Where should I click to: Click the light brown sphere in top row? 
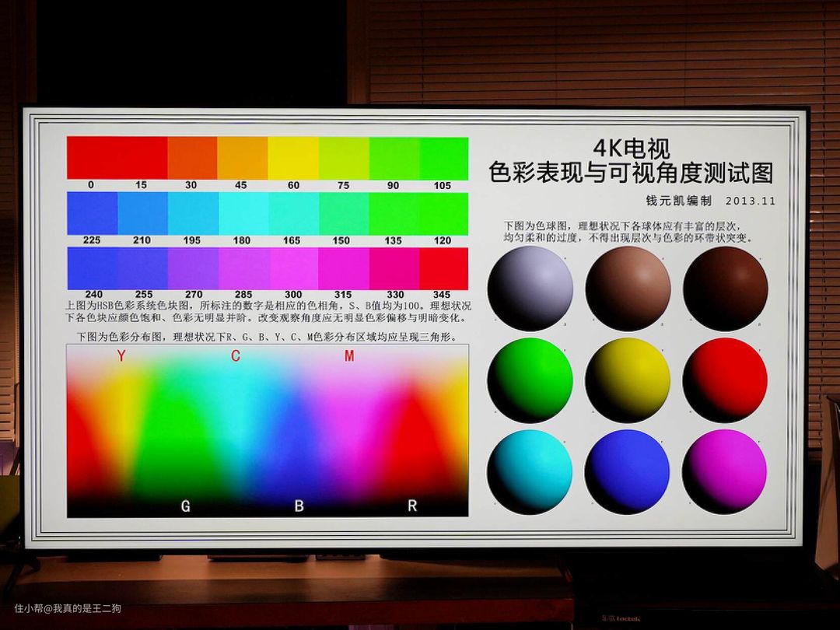628,289
